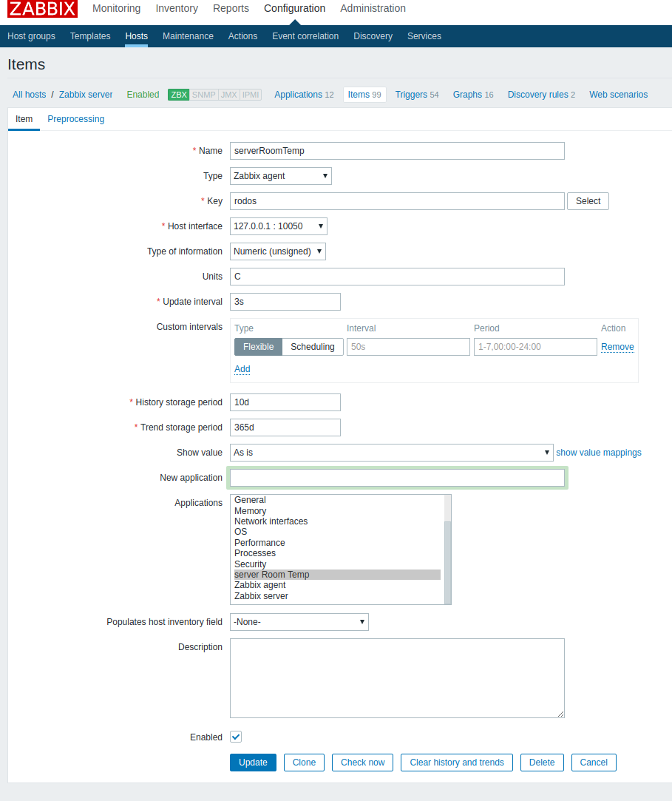The height and width of the screenshot is (801, 672).
Task: Click the Select button next to Key
Action: 588,201
